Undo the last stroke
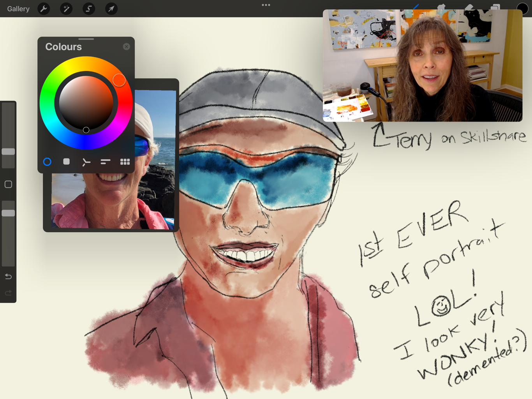532x399 pixels. pos(8,277)
